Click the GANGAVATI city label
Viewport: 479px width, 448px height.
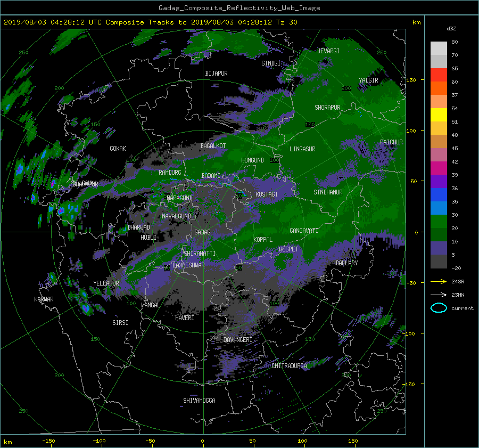click(x=304, y=231)
